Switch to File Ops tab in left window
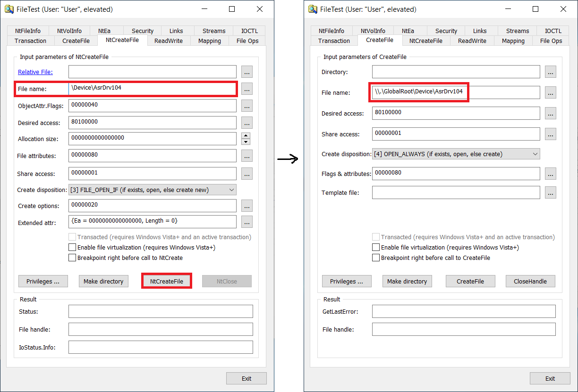 pos(247,41)
